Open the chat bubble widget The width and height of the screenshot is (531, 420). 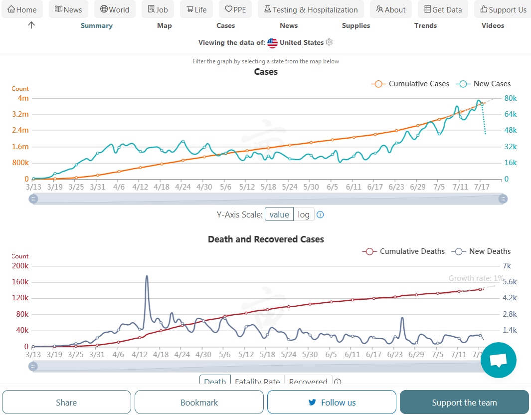pyautogui.click(x=498, y=360)
